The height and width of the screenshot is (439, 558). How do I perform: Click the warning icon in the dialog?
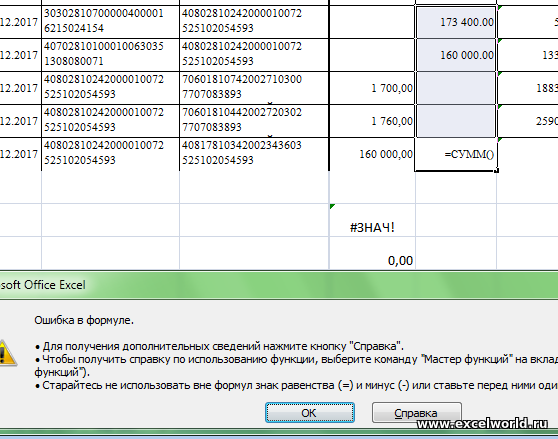coord(6,353)
